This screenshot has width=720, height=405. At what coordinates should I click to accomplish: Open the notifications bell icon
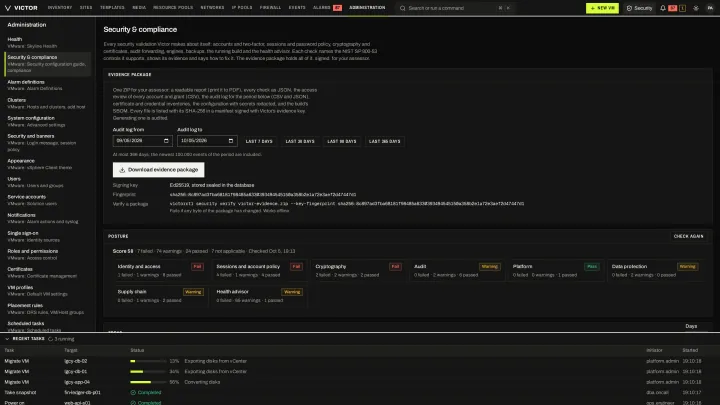point(663,8)
